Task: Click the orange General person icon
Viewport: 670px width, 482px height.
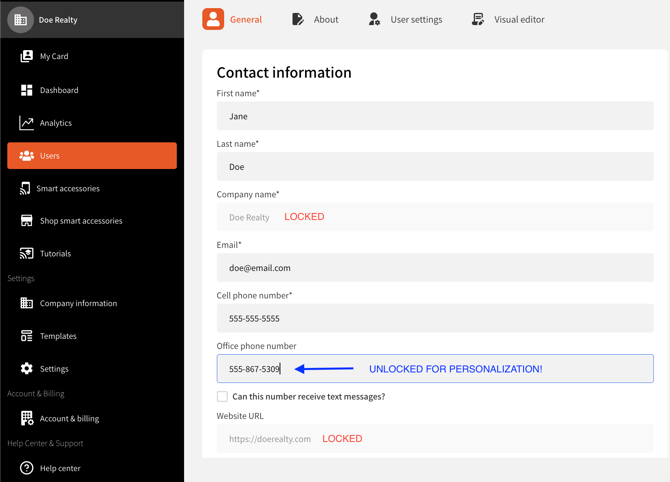Action: pyautogui.click(x=213, y=19)
